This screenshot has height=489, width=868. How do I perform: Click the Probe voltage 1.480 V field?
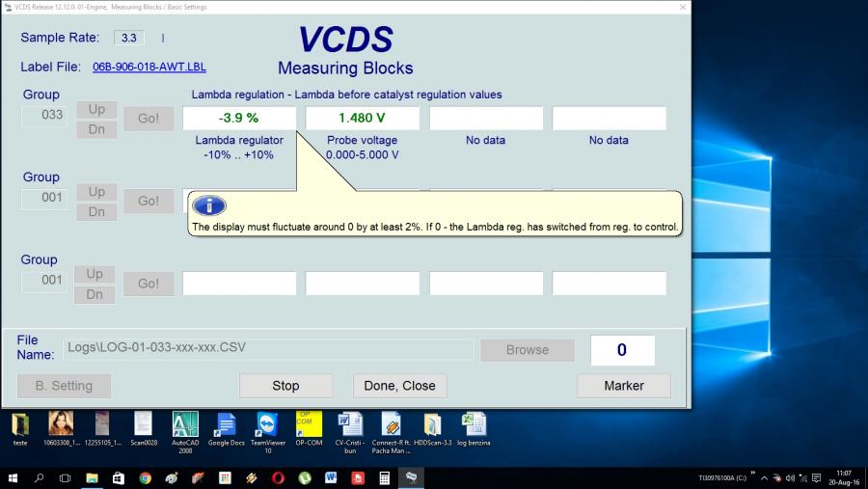coord(362,118)
